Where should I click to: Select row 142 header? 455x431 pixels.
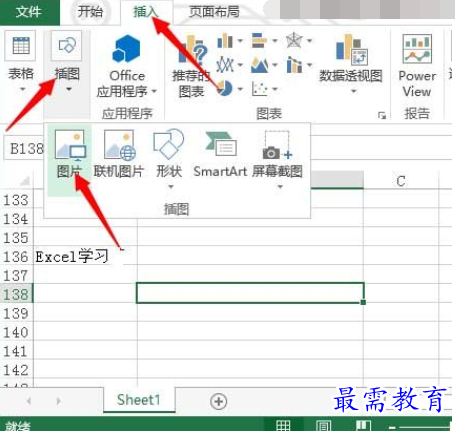(16, 370)
